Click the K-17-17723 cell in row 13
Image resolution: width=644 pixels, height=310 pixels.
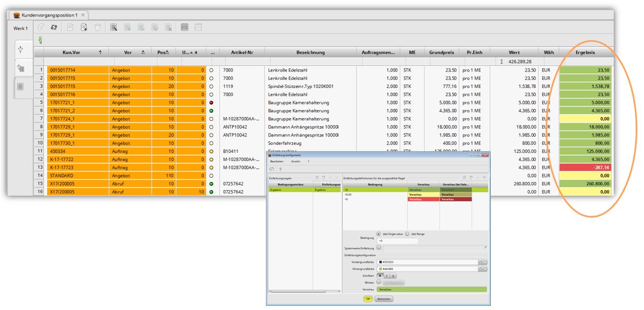click(77, 168)
